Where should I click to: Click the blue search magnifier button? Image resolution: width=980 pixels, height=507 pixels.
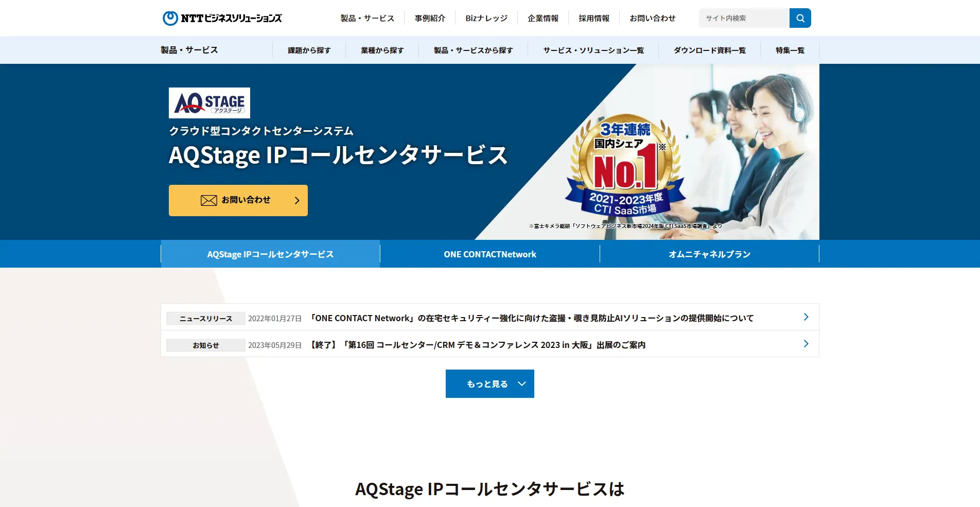coord(800,18)
